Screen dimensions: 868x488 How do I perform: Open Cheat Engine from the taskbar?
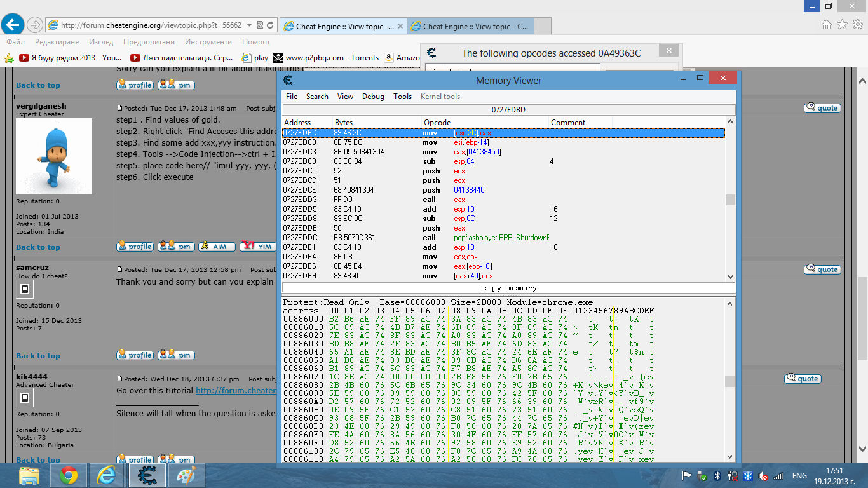pos(147,475)
